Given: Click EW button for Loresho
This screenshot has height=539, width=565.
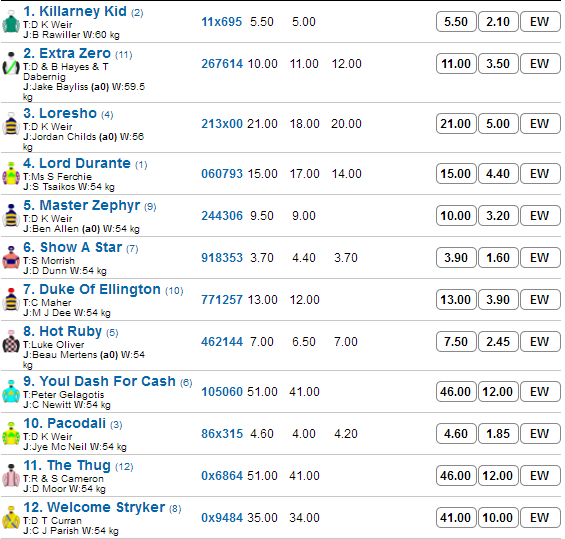Looking at the screenshot, I should (540, 124).
